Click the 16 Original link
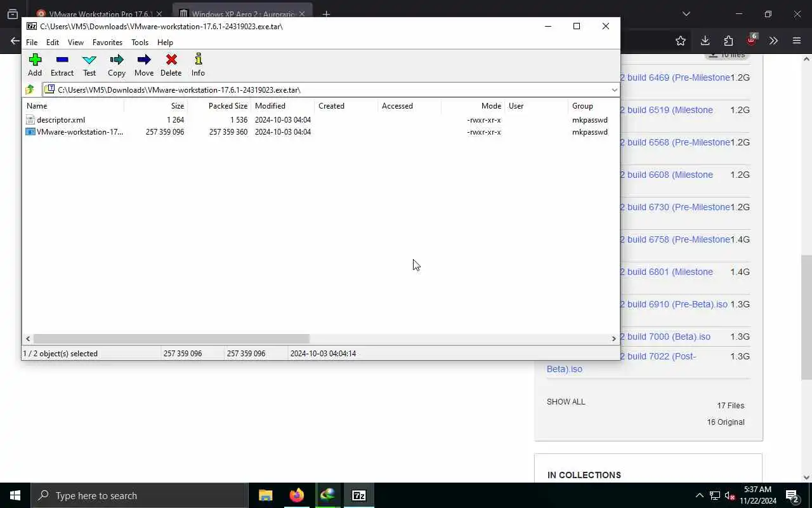Viewport: 812px width, 508px height. pos(726,422)
